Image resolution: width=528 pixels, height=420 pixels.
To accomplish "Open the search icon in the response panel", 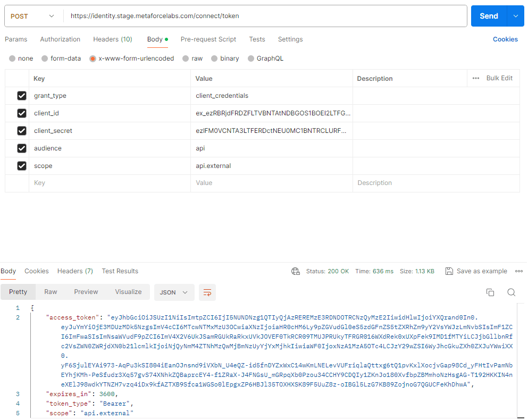I will (x=511, y=292).
